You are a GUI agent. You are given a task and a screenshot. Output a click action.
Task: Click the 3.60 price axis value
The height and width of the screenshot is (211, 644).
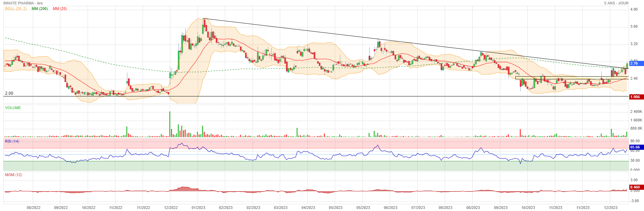634,26
